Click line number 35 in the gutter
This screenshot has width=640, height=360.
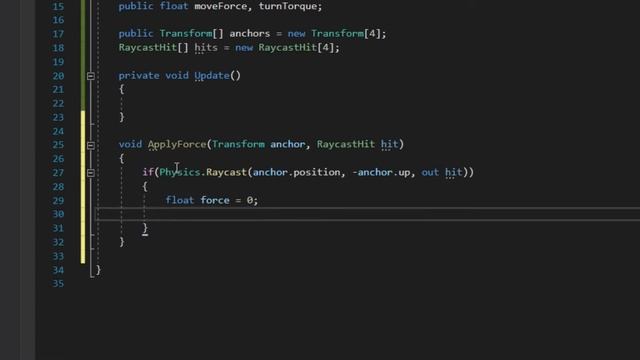click(x=58, y=284)
